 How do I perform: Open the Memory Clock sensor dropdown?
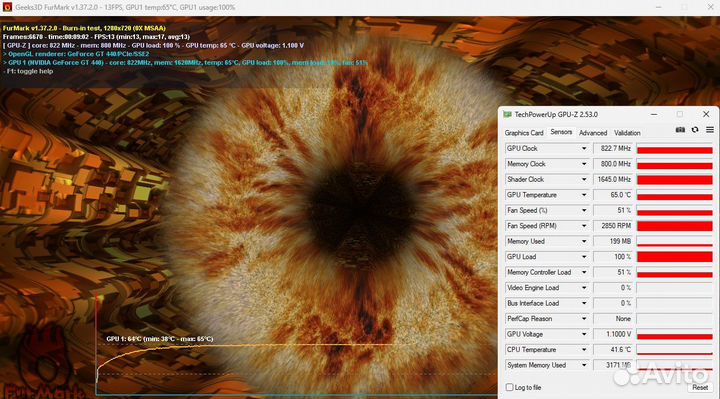pos(584,164)
